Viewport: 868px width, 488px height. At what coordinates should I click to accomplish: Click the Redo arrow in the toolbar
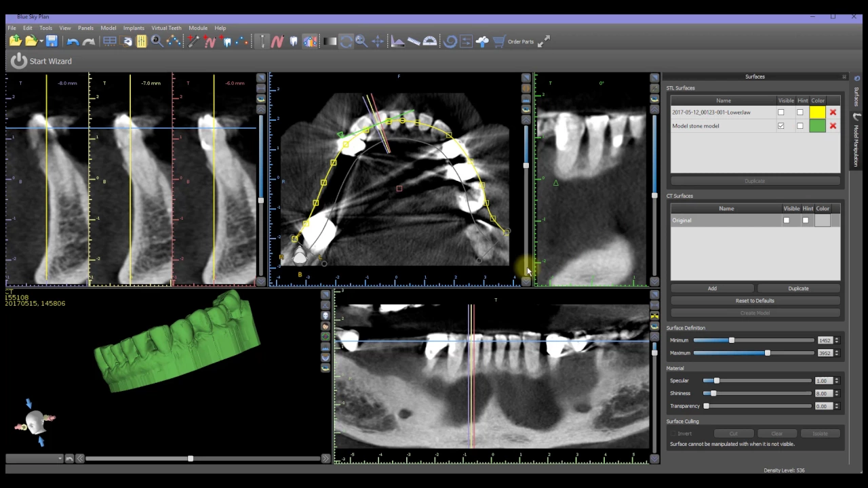coord(88,41)
